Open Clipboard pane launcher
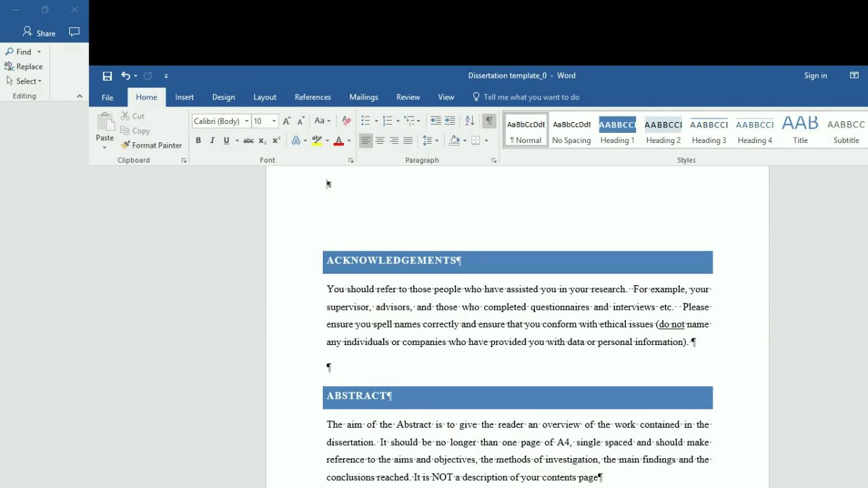This screenshot has height=488, width=868. [184, 161]
